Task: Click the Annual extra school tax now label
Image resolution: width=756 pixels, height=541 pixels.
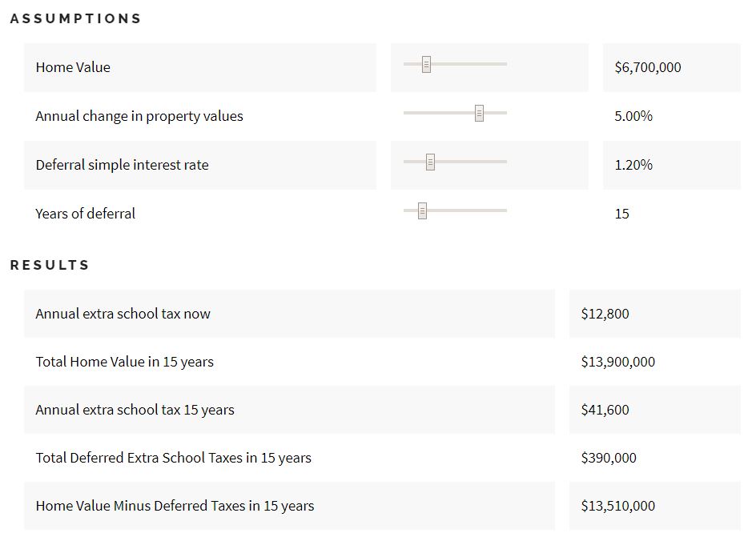Action: 122,314
